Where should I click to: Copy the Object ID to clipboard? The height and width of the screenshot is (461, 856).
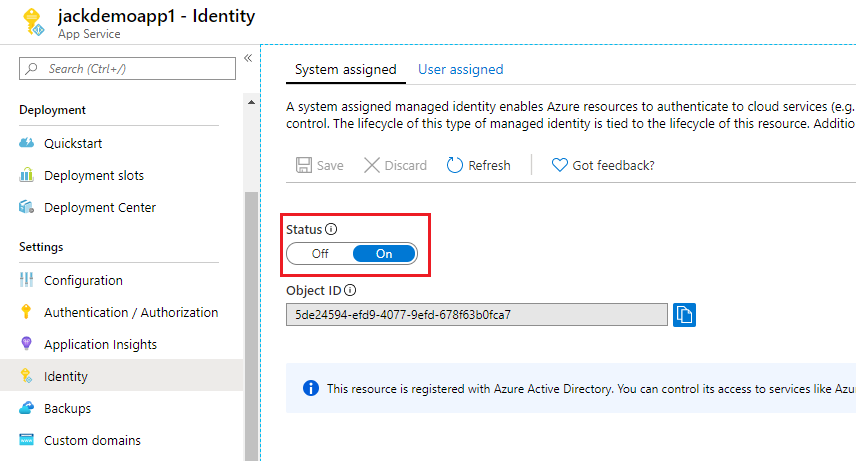[x=685, y=315]
